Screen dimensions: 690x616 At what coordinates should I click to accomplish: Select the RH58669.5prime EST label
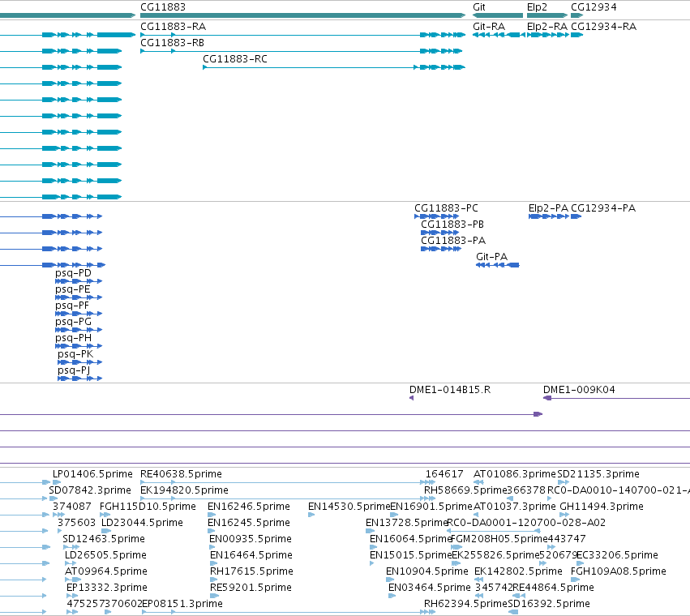click(465, 490)
